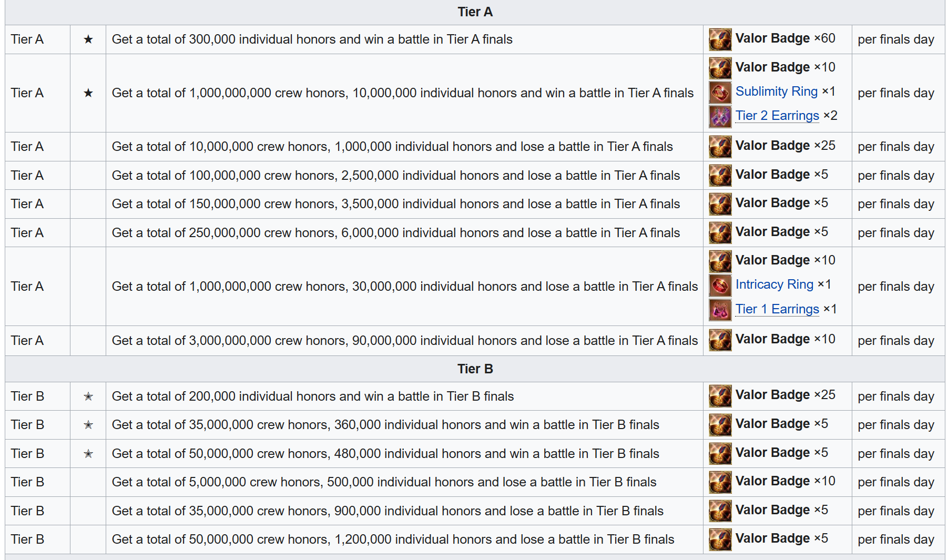Open the Tier 1 Earrings item icon
This screenshot has width=948, height=560.
[720, 310]
